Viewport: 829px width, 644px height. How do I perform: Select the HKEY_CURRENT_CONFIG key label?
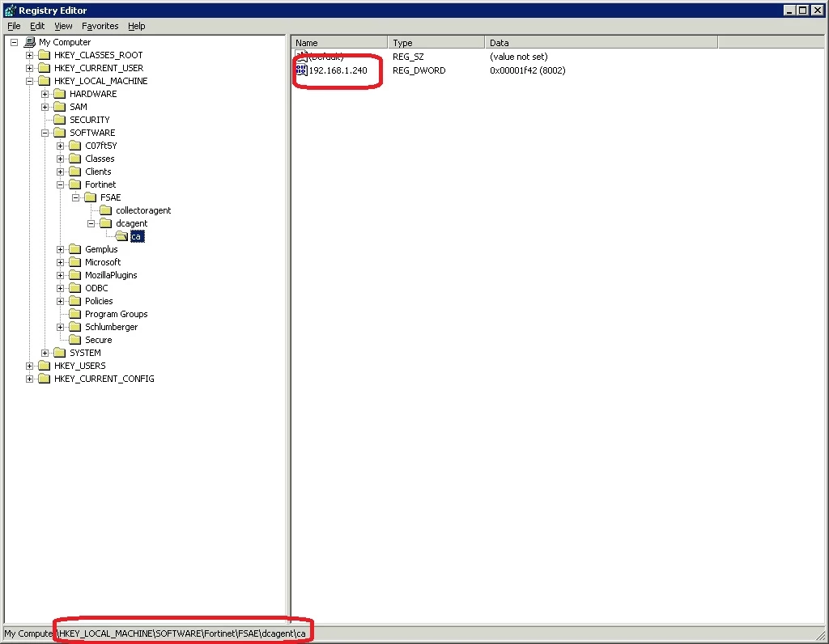(x=104, y=379)
